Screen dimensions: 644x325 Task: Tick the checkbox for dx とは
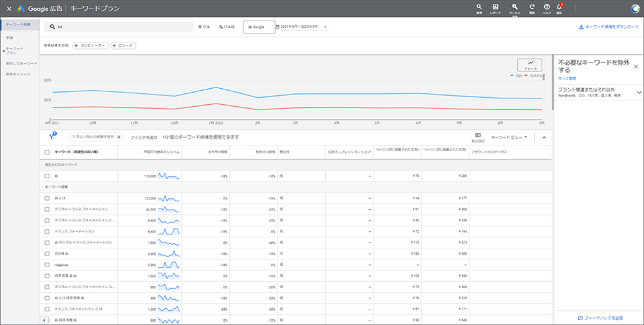coord(47,198)
